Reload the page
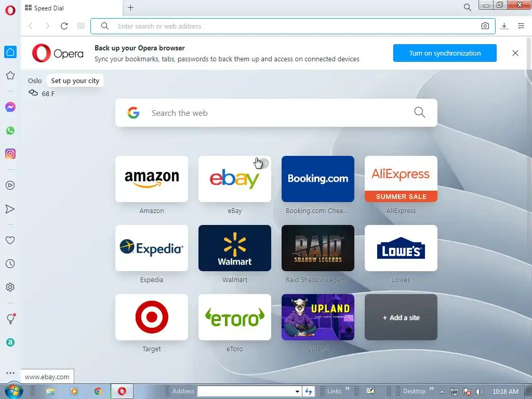The height and width of the screenshot is (399, 532). (x=64, y=26)
